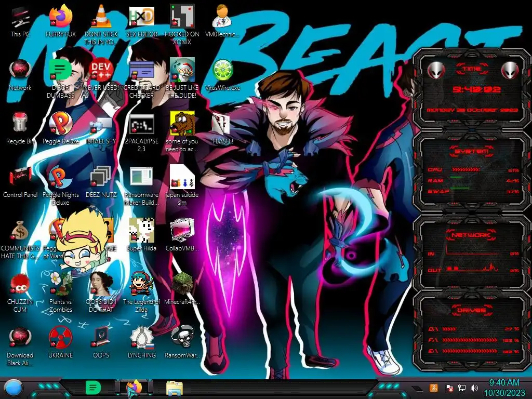Select the VM0Technic... doctor icon

[x=222, y=17]
